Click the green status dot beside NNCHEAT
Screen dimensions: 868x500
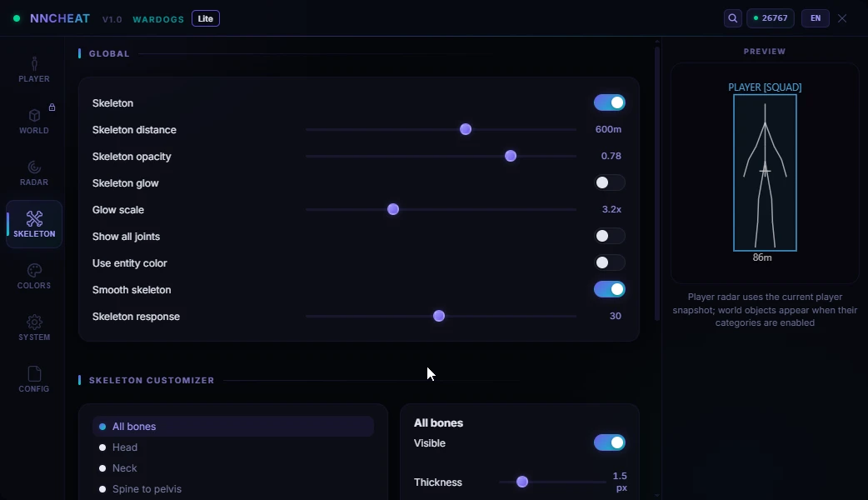[17, 18]
